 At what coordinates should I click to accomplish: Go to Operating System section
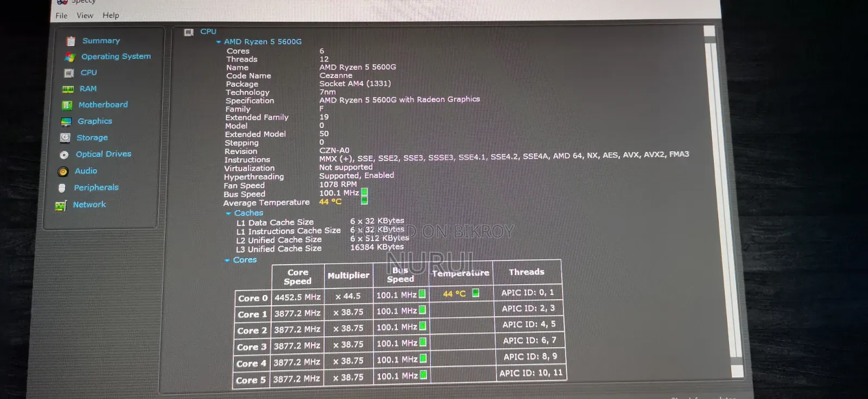[116, 56]
